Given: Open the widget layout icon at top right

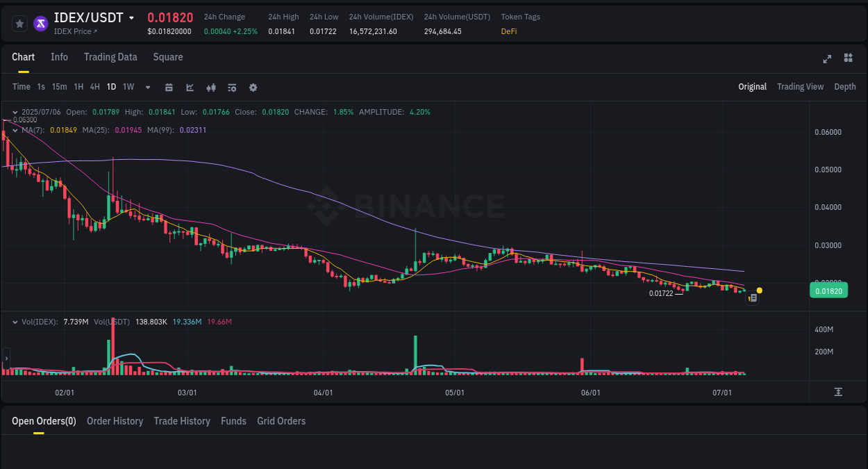Looking at the screenshot, I should (848, 59).
